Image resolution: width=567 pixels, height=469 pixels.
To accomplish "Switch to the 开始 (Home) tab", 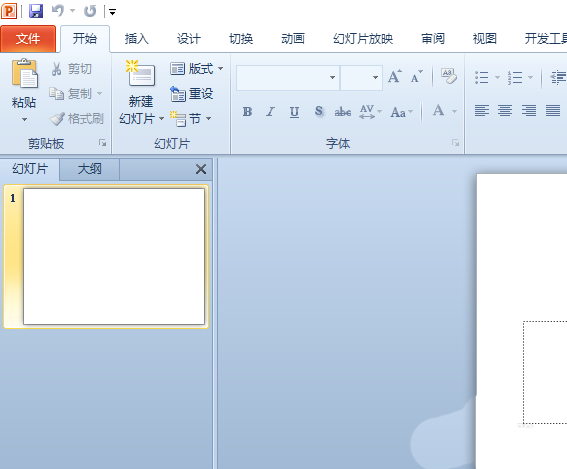I will (x=85, y=38).
